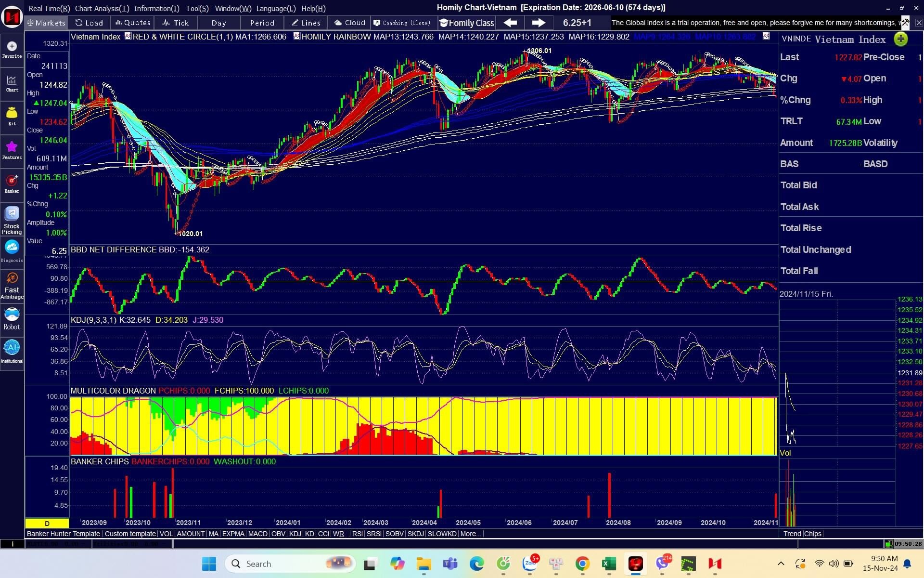Switch indicator to SLOWKD
The height and width of the screenshot is (578, 924).
pyautogui.click(x=442, y=534)
